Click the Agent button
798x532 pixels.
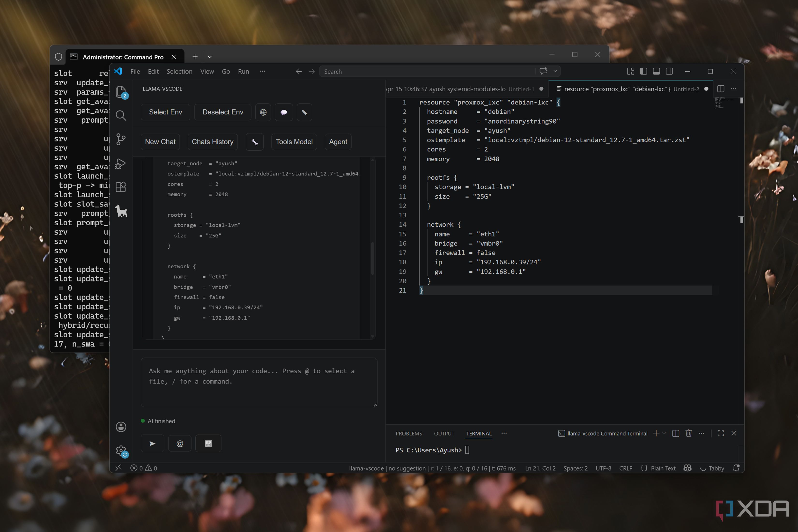[338, 142]
